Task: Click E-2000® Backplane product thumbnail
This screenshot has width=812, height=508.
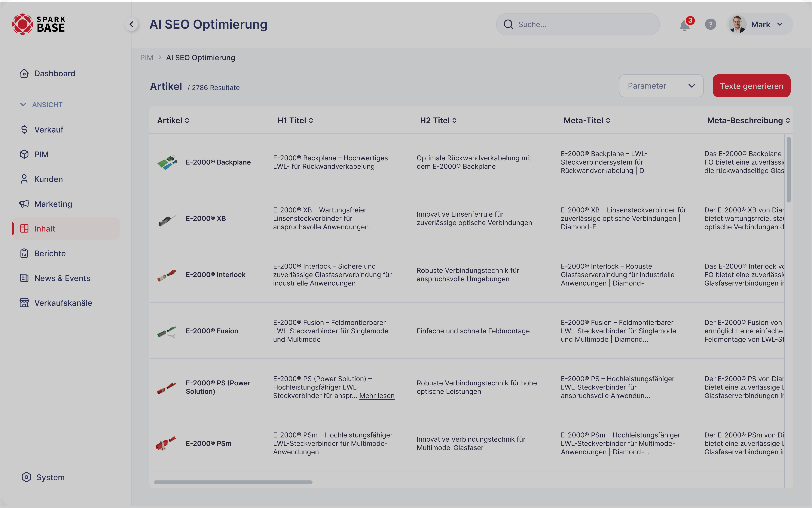Action: tap(167, 162)
